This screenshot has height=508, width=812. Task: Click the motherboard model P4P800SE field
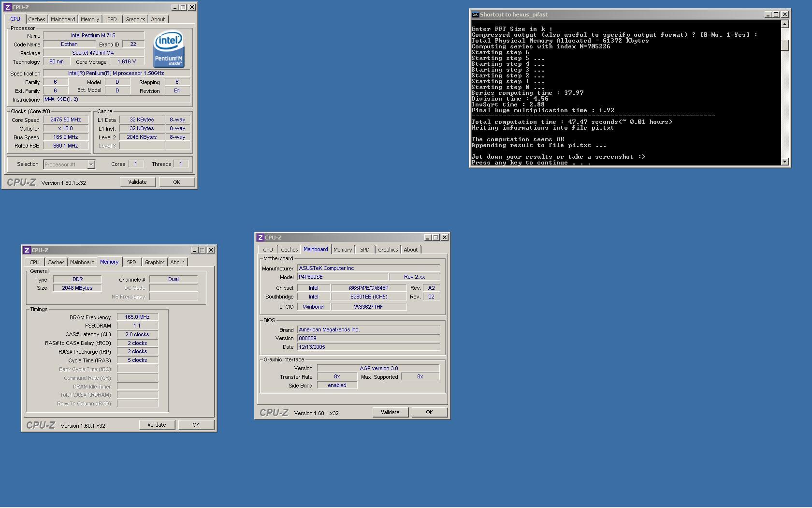point(343,277)
